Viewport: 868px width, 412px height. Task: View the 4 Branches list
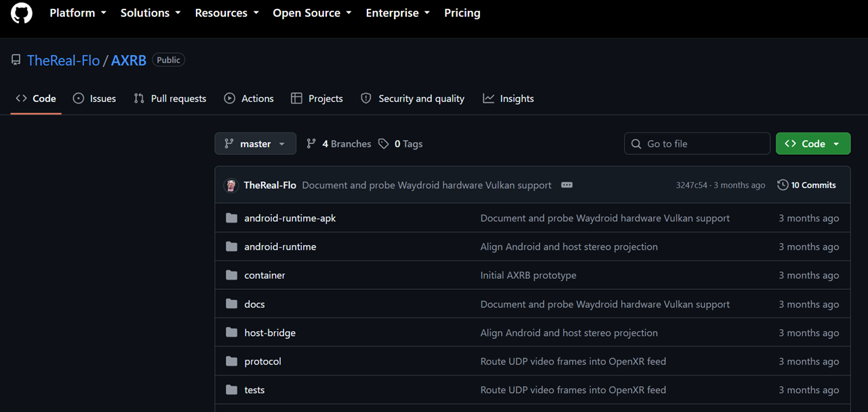point(339,143)
